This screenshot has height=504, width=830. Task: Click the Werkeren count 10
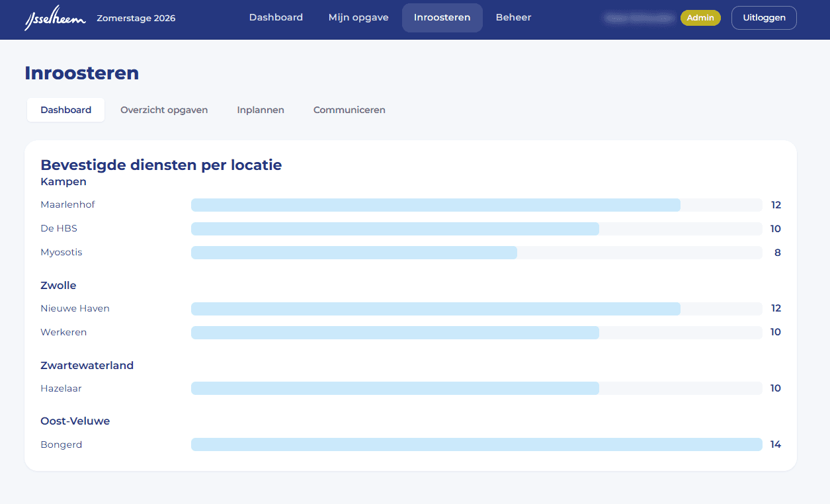pyautogui.click(x=776, y=332)
